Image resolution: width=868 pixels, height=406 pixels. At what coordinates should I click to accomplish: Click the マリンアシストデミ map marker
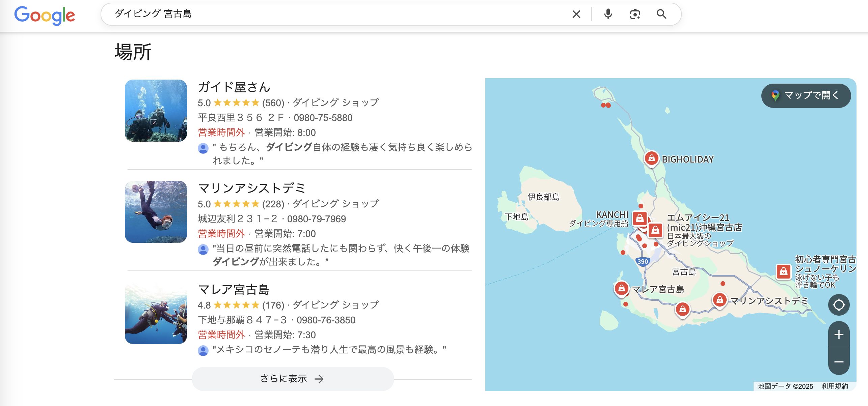point(720,299)
